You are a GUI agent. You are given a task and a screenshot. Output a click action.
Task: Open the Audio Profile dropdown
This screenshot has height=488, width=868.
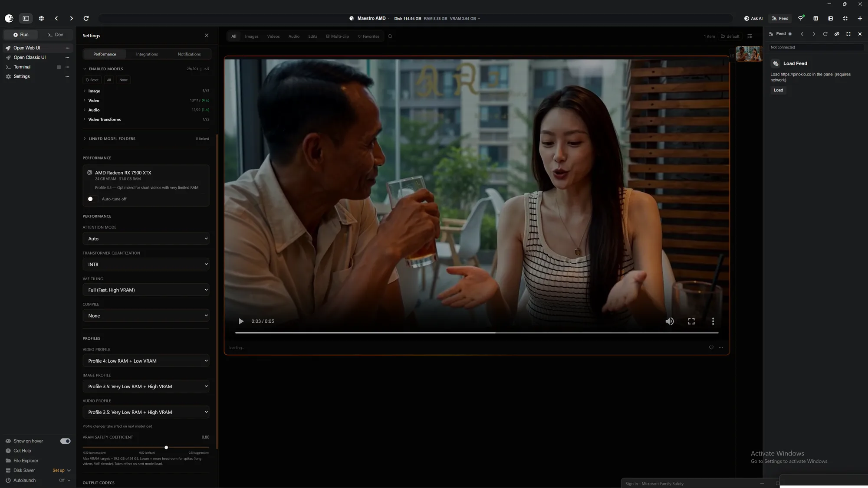pos(146,412)
